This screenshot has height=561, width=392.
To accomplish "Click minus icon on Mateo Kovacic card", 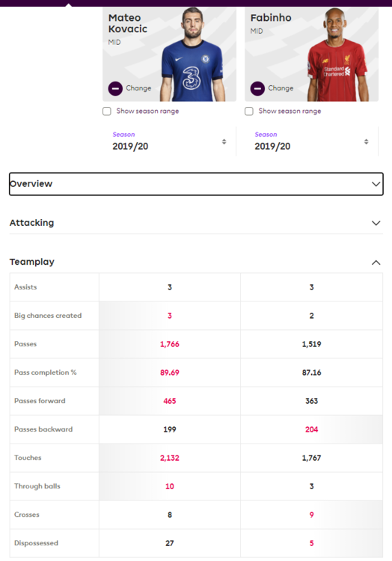I will (x=115, y=88).
